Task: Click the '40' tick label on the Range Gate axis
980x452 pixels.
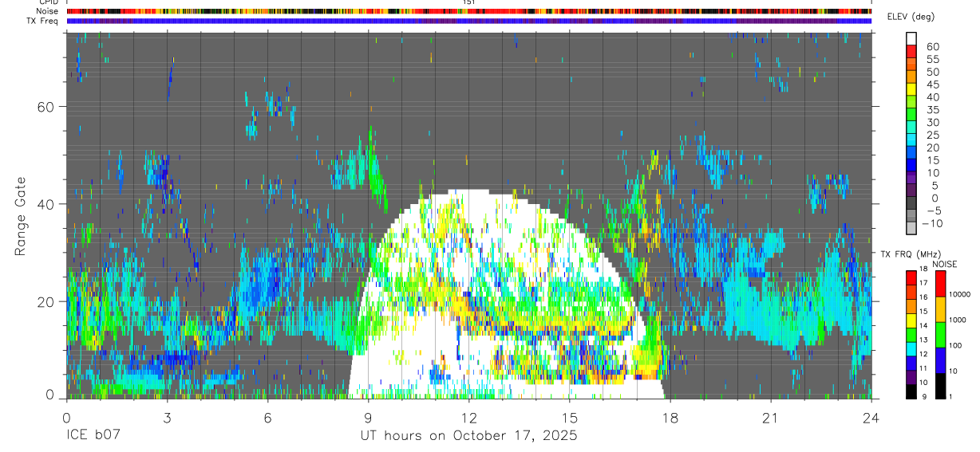Action: 46,204
